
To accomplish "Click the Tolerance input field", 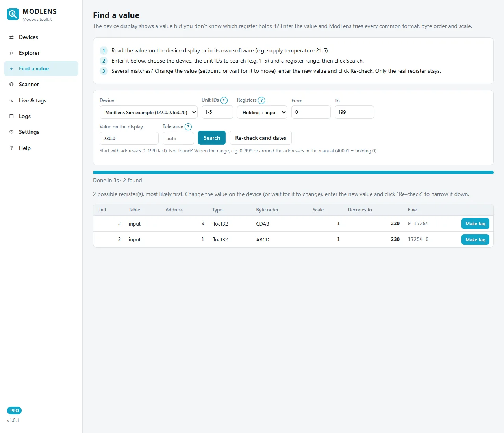I will click(178, 139).
